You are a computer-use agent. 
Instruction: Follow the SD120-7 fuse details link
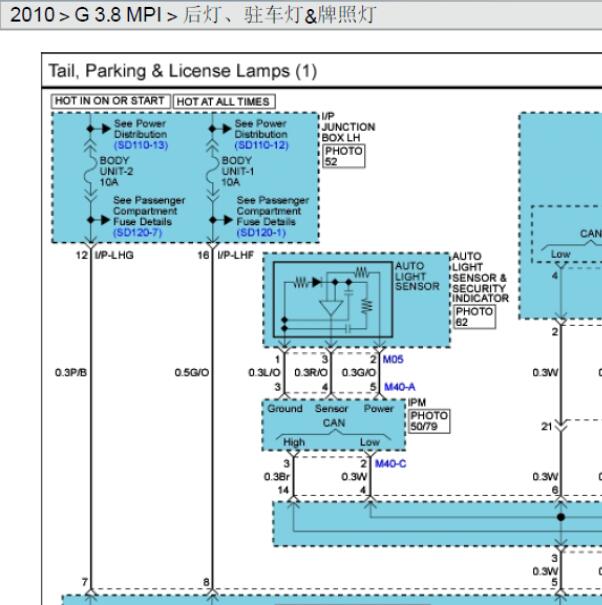pyautogui.click(x=137, y=233)
